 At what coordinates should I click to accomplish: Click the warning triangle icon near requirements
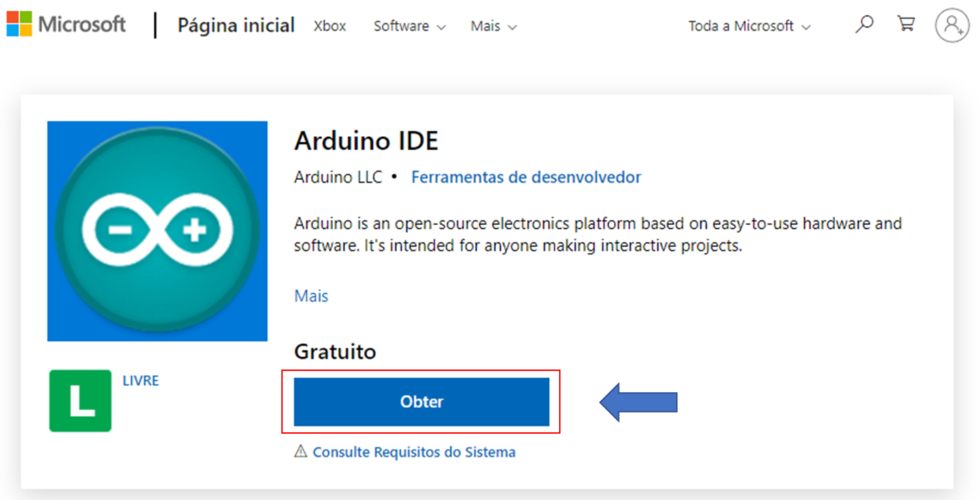pos(301,451)
